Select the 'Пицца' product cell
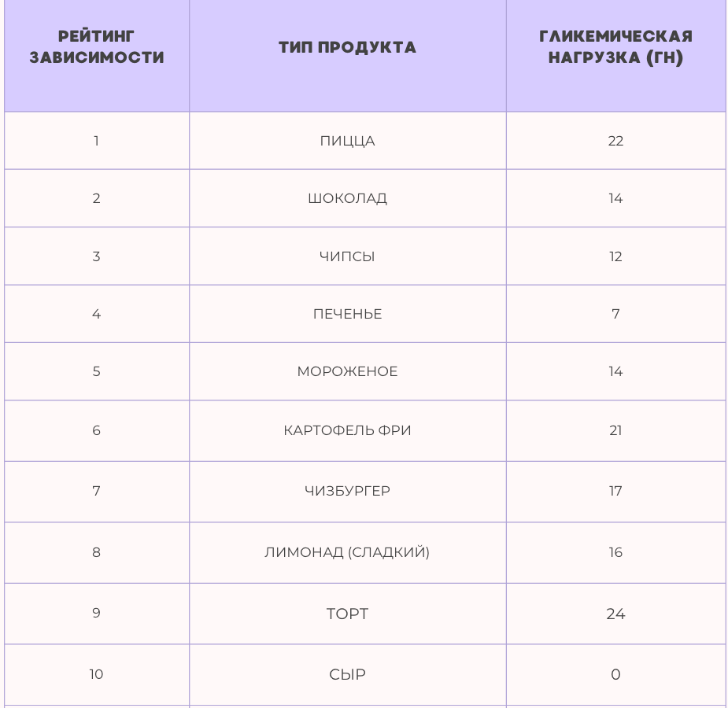Screen dimensions: 728x708 tap(347, 141)
